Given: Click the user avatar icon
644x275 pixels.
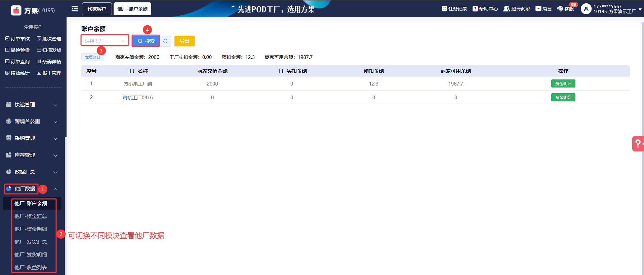Looking at the screenshot, I should [586, 9].
